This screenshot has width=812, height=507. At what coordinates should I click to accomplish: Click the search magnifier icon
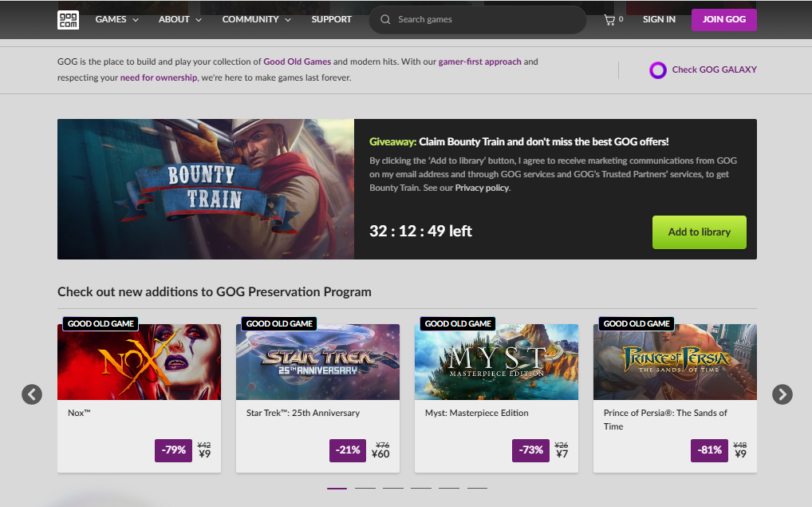point(385,20)
